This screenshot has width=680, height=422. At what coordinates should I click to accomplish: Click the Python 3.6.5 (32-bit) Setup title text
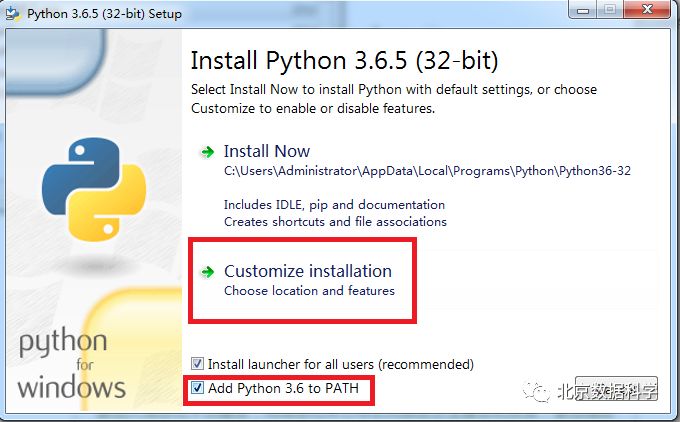[104, 14]
